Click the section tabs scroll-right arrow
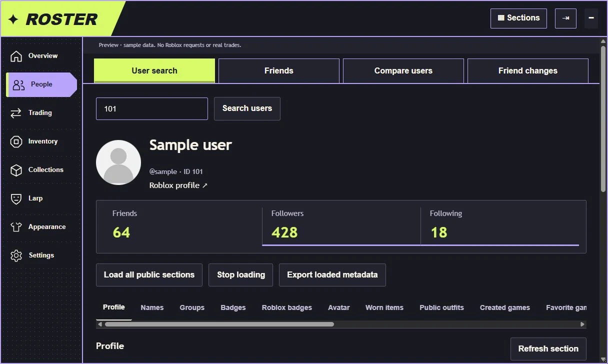Screen dimensions: 608x364 coord(582,324)
